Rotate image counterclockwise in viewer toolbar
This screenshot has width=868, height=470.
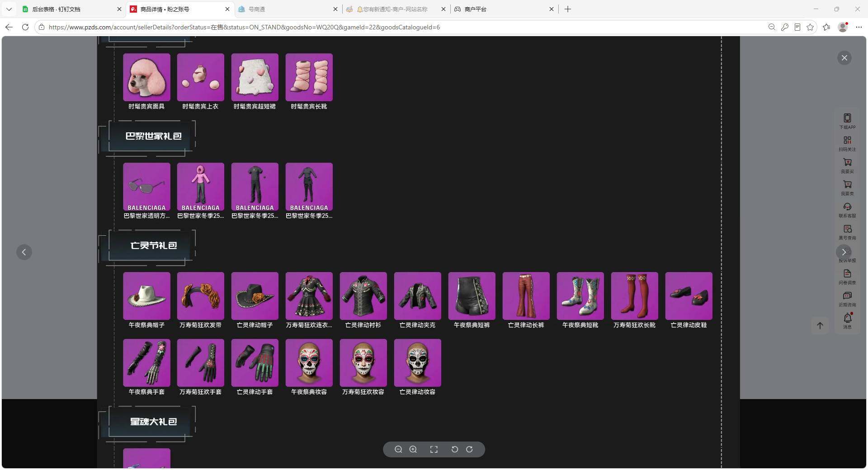pos(455,449)
